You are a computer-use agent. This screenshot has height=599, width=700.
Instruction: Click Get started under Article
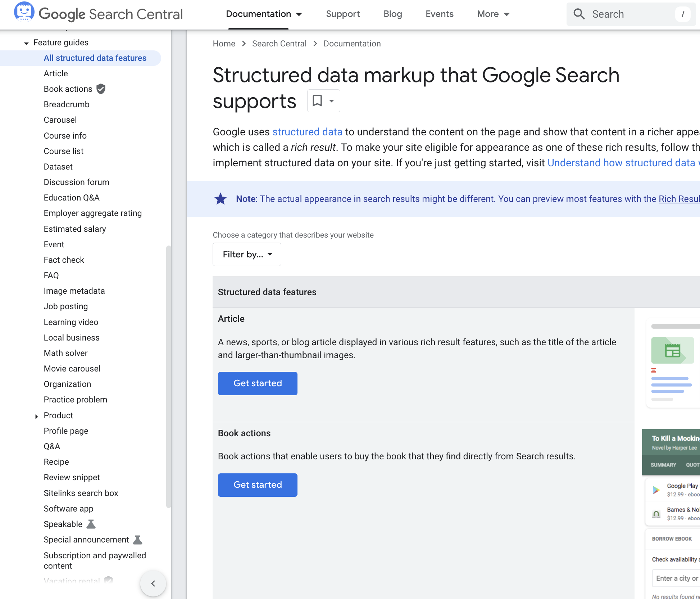258,383
